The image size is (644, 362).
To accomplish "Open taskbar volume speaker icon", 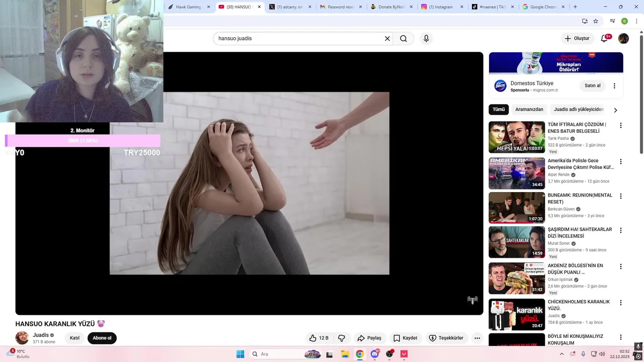I will [602, 354].
